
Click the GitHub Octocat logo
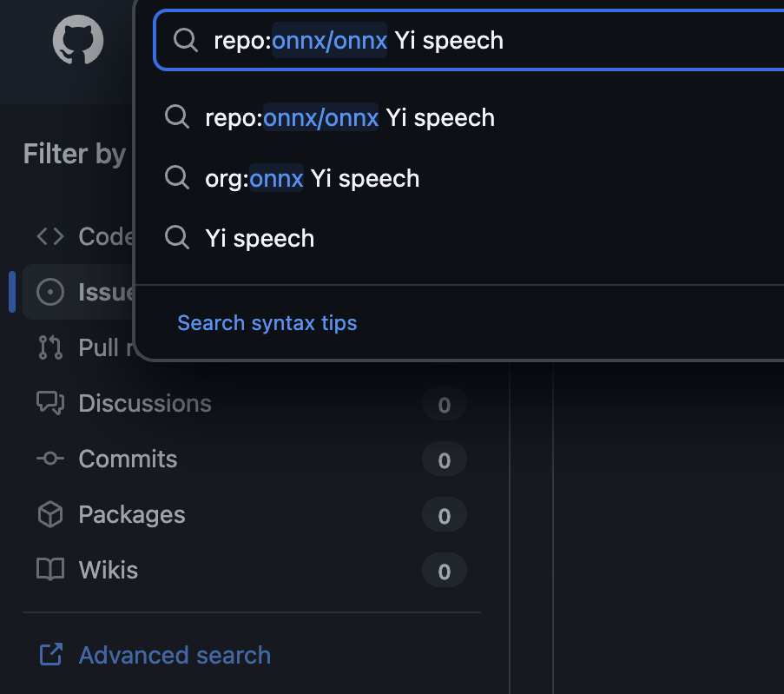pos(78,40)
